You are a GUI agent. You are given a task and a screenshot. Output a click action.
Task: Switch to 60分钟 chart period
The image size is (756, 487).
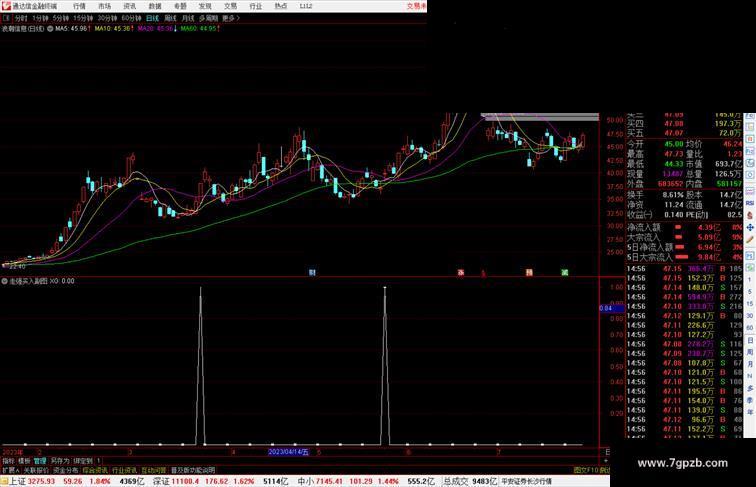pos(131,18)
